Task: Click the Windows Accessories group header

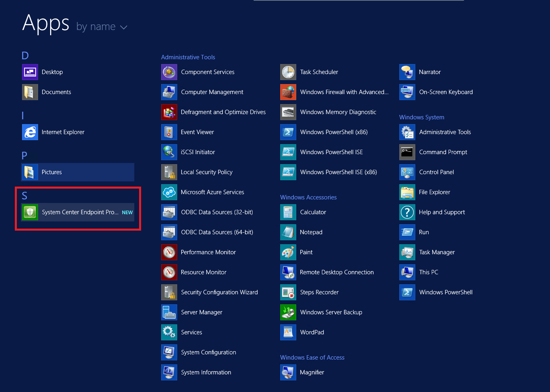Action: 308,197
